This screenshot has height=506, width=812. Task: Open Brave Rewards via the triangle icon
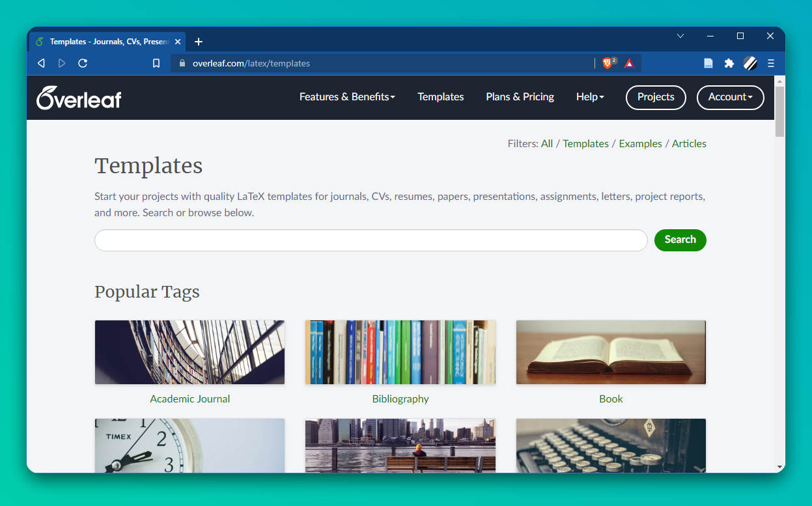(x=629, y=63)
